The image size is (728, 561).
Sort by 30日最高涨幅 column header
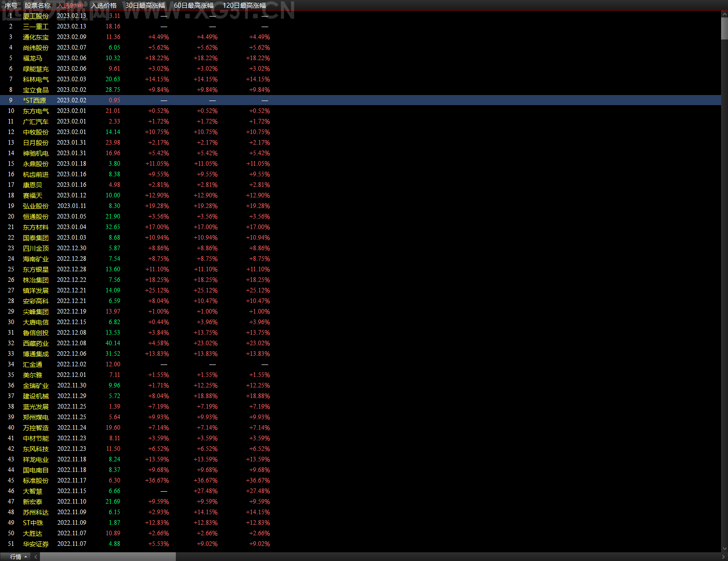[x=145, y=6]
